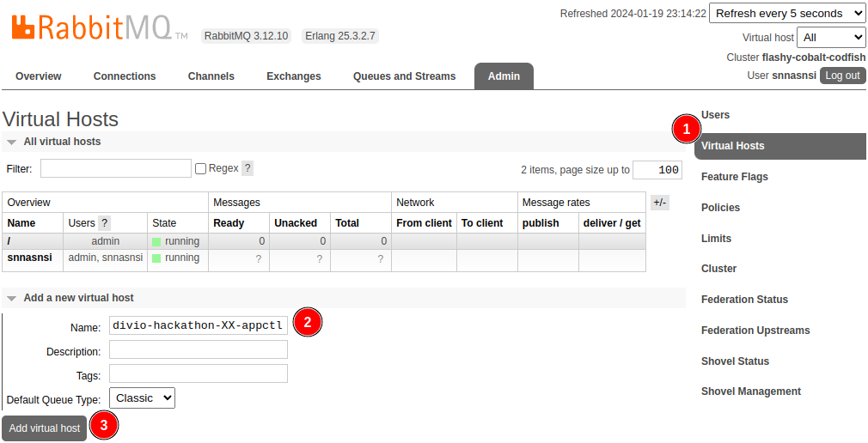The height and width of the screenshot is (443, 868).
Task: Click the Erlang 25.3.2.7 version badge
Action: 340,37
